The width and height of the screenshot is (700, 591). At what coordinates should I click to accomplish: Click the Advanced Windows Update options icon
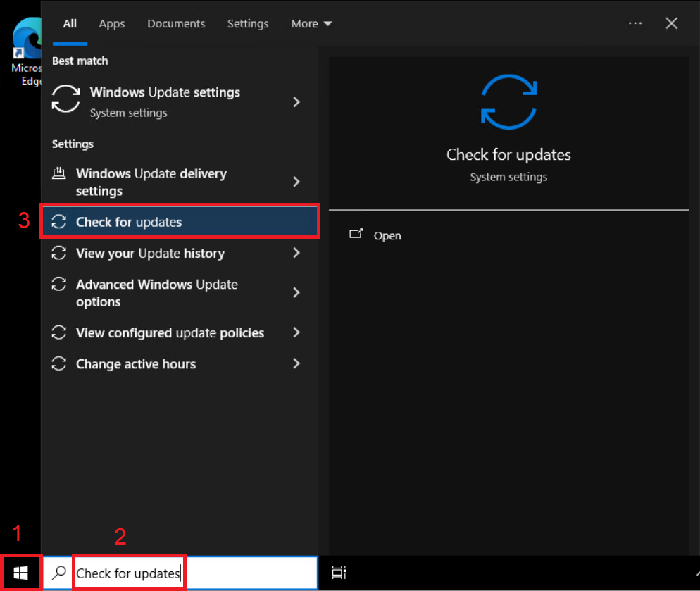(59, 285)
